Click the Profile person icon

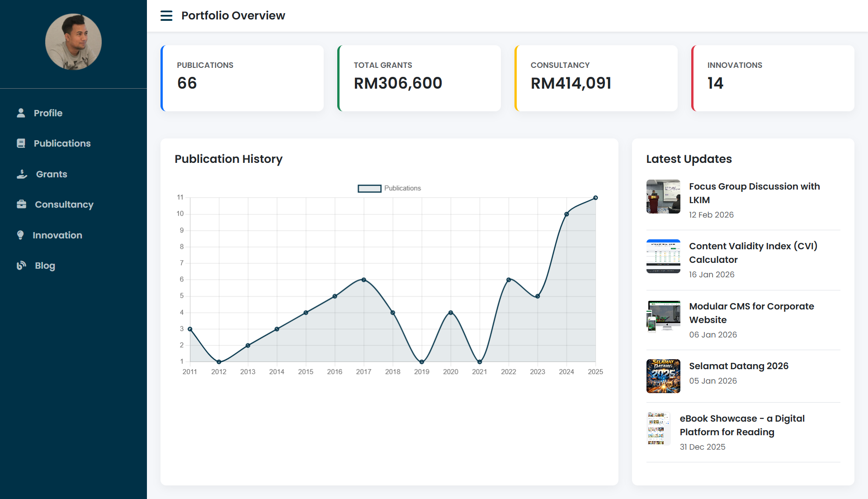click(21, 113)
